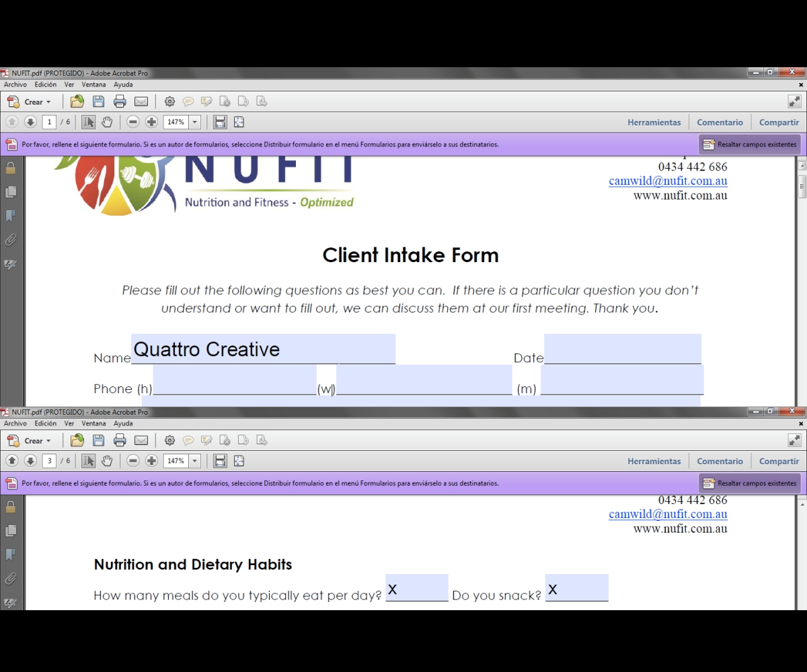Click the meals per day field with x
The height and width of the screenshot is (672, 807).
(x=417, y=587)
